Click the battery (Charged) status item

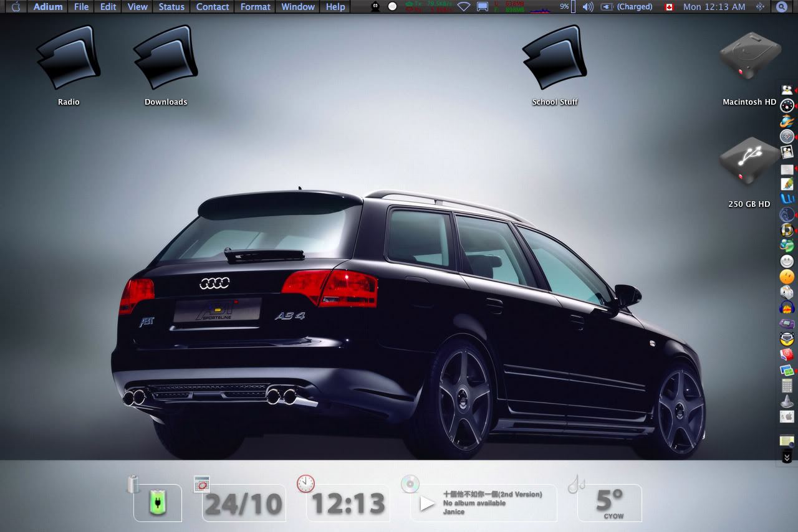click(627, 7)
